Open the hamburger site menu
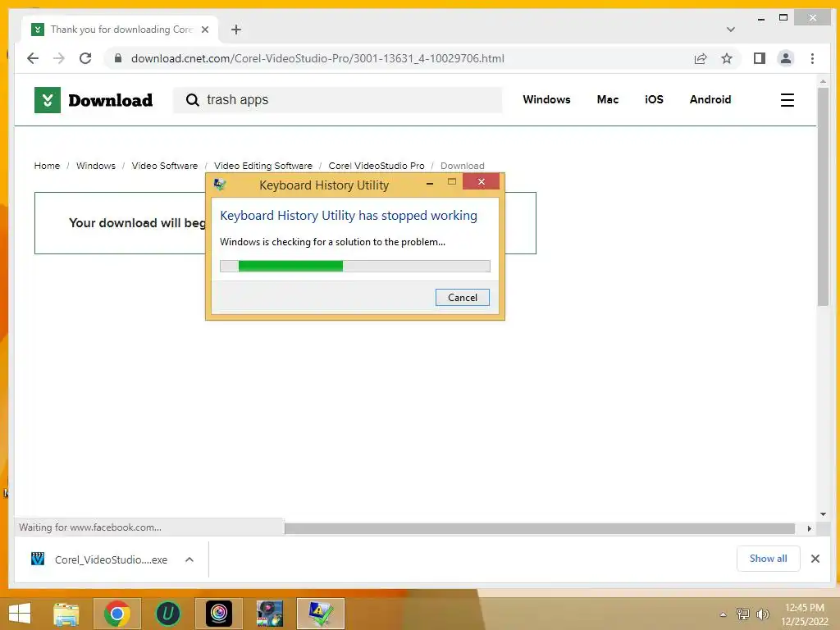 [x=787, y=100]
